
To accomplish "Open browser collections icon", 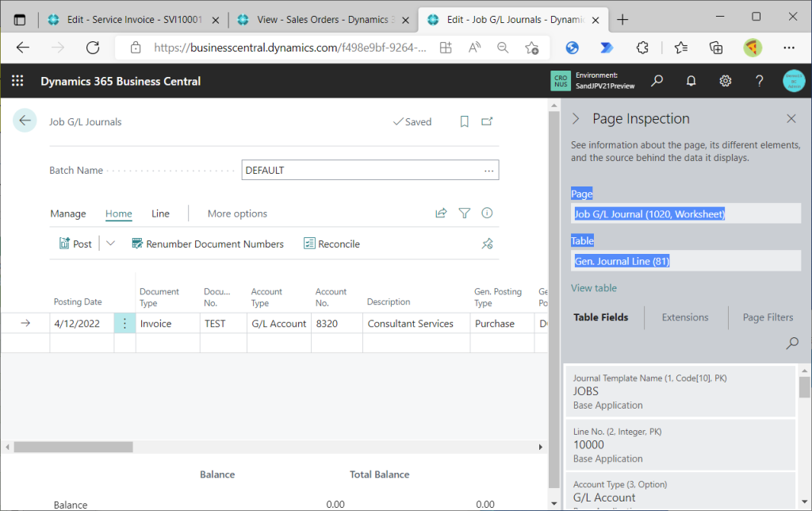I will pos(716,48).
